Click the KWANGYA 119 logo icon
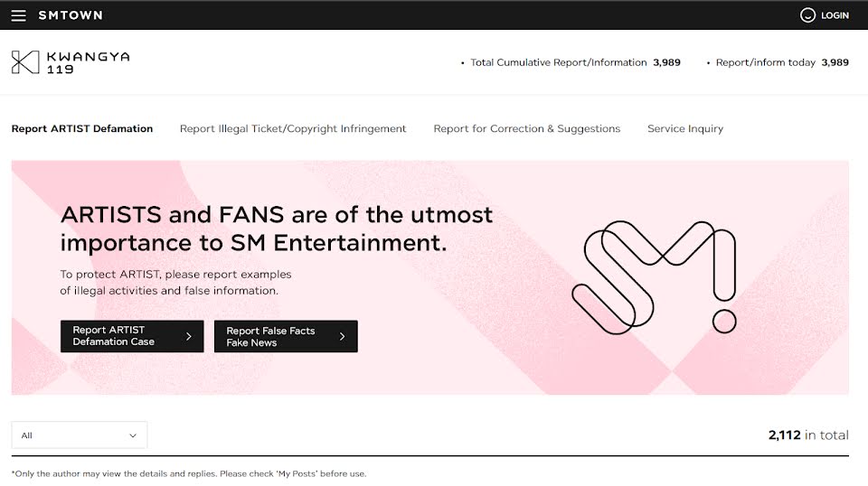 (x=25, y=62)
